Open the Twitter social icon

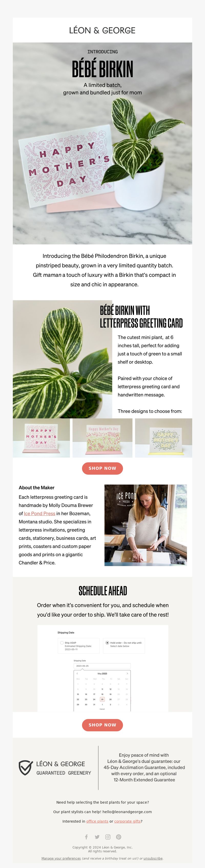(x=97, y=837)
